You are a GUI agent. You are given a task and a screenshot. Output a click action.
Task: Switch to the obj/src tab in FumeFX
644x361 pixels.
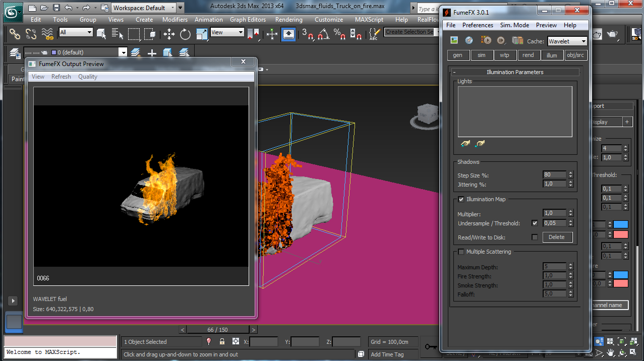[x=575, y=55]
